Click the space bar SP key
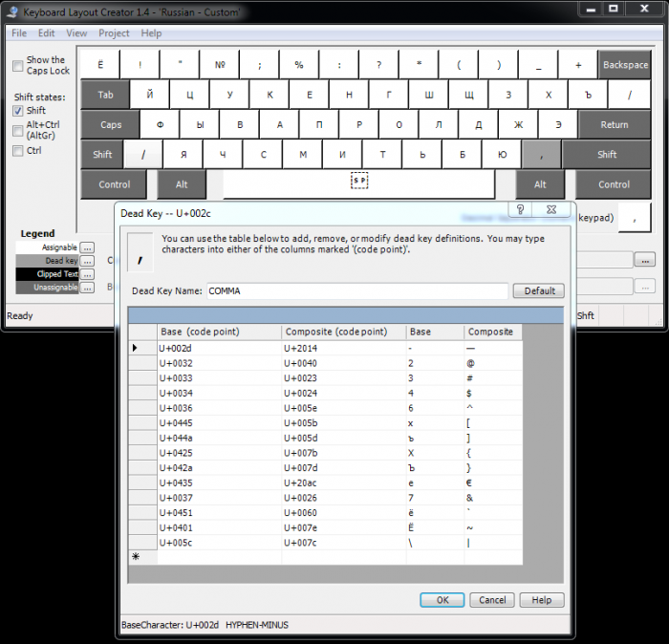The image size is (669, 644). 359,184
